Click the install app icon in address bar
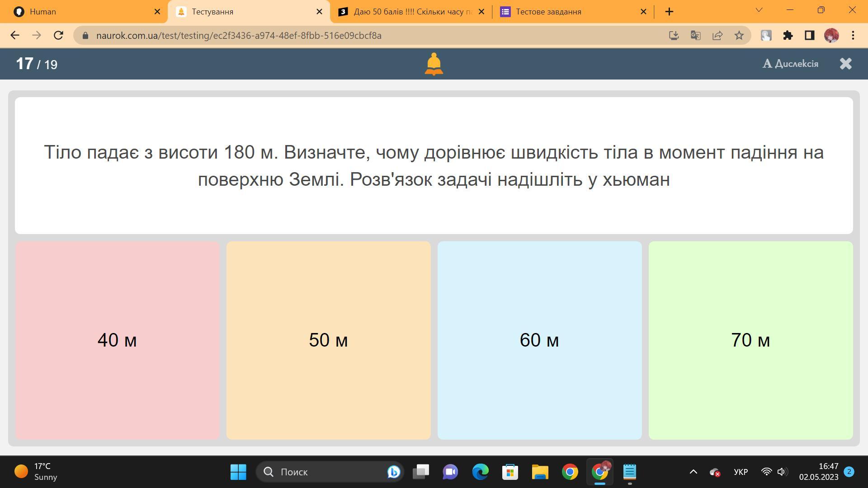 click(674, 35)
